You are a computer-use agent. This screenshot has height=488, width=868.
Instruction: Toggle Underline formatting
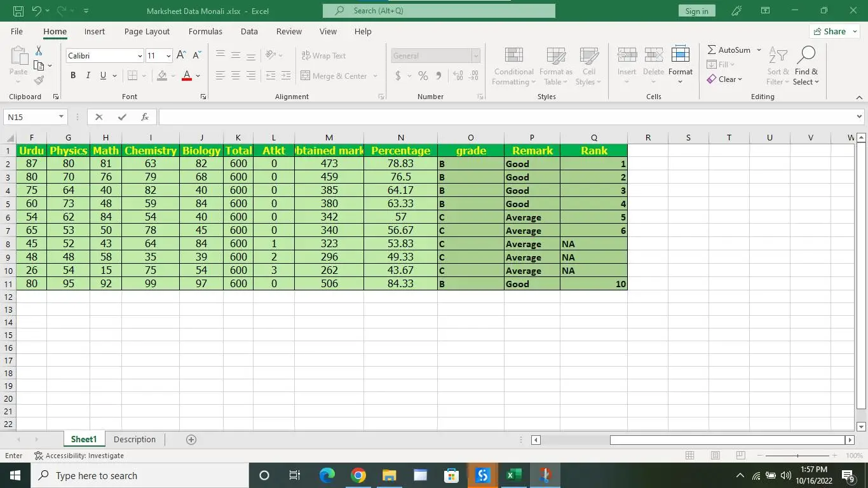point(103,76)
